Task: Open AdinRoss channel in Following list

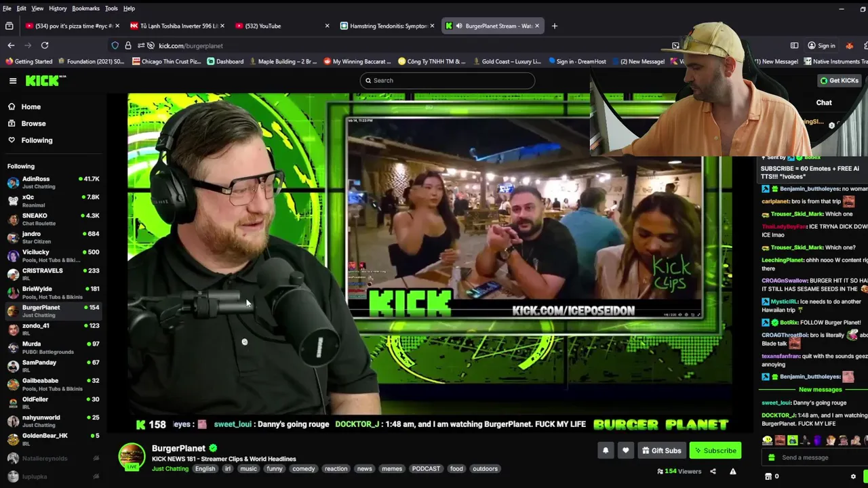Action: (53, 182)
